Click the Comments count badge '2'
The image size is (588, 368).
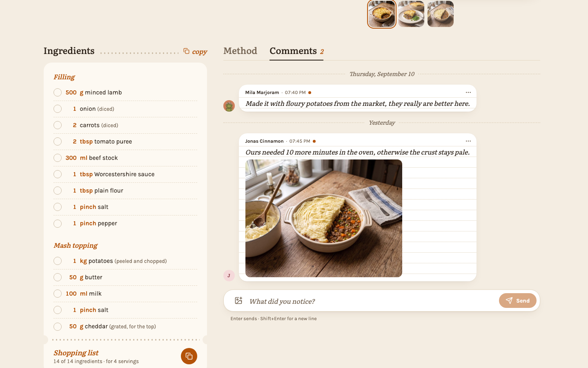point(322,52)
